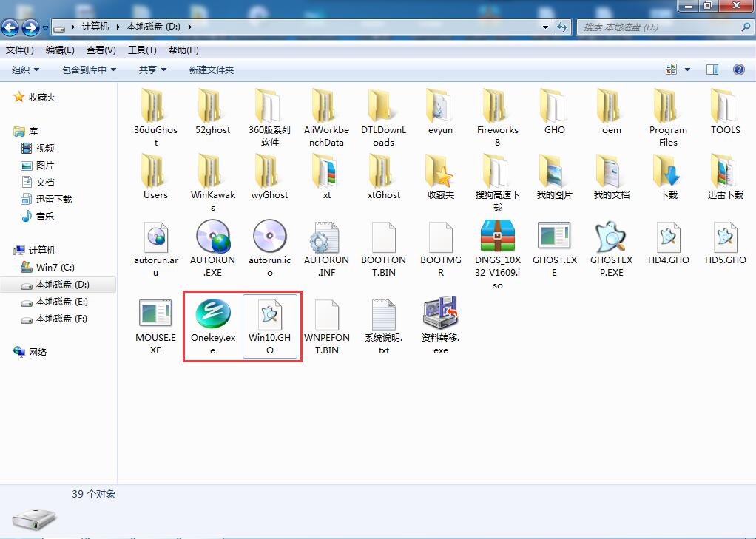This screenshot has height=539, width=756.
Task: Open the wyGhost folder
Action: point(269,175)
